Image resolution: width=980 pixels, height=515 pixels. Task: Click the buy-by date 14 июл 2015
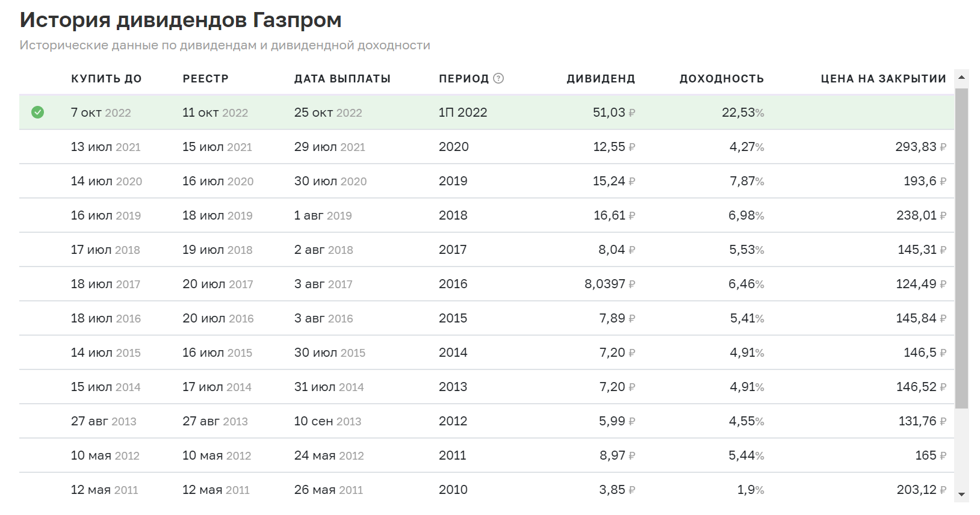coord(106,353)
